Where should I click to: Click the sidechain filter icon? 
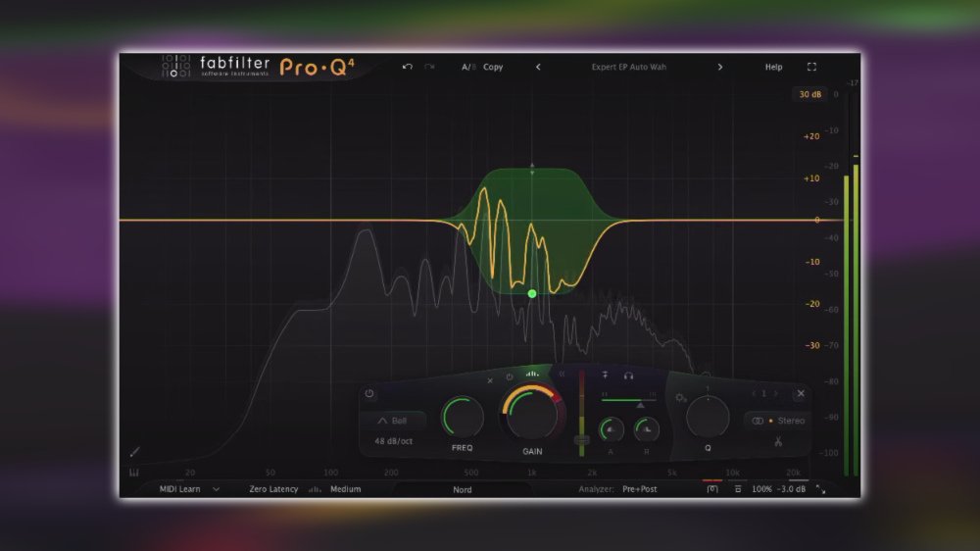click(x=605, y=376)
